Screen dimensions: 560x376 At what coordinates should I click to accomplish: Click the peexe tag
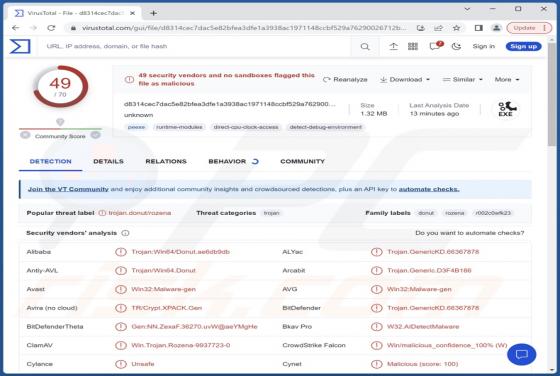tap(136, 127)
